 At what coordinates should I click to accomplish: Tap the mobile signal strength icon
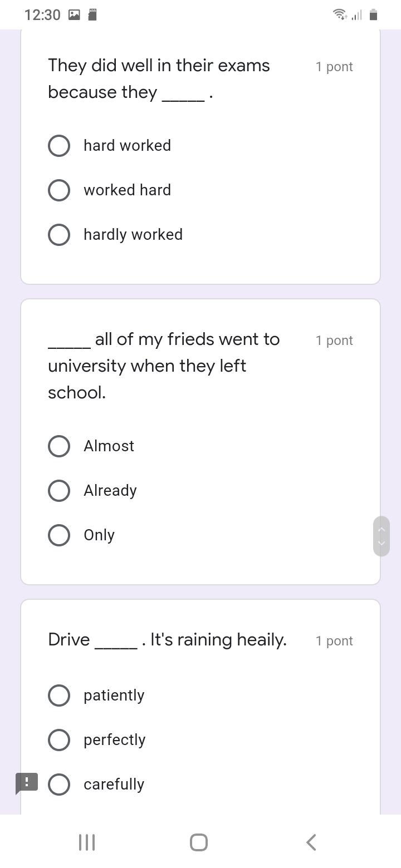point(356,15)
